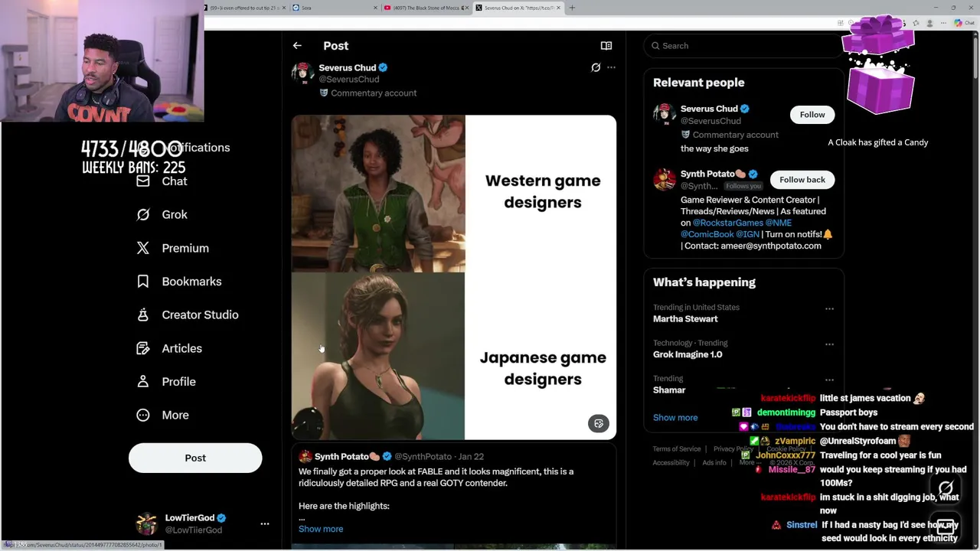Image resolution: width=980 pixels, height=551 pixels.
Task: Open LowTierGod account switcher dots
Action: point(265,524)
